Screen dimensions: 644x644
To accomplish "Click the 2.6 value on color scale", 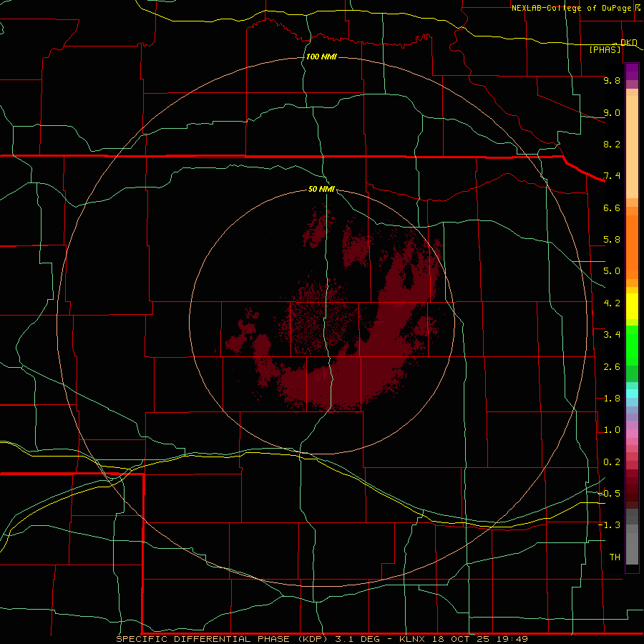I will coord(612,367).
